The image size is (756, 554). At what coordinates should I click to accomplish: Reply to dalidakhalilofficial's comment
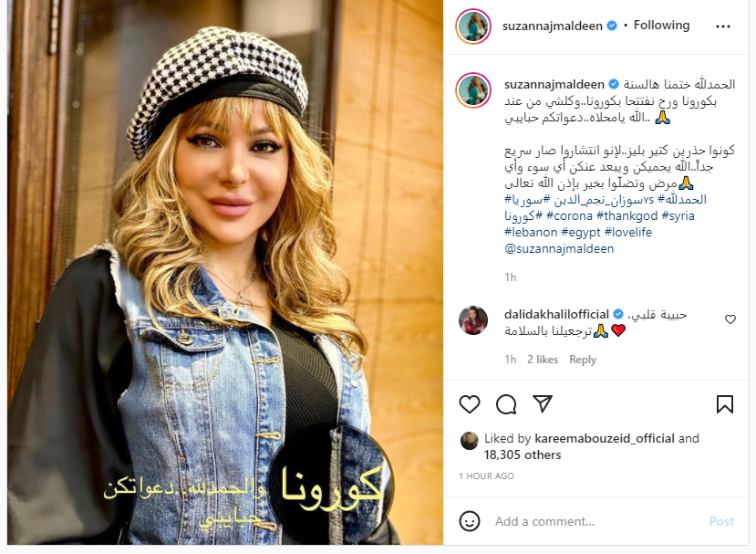click(583, 360)
